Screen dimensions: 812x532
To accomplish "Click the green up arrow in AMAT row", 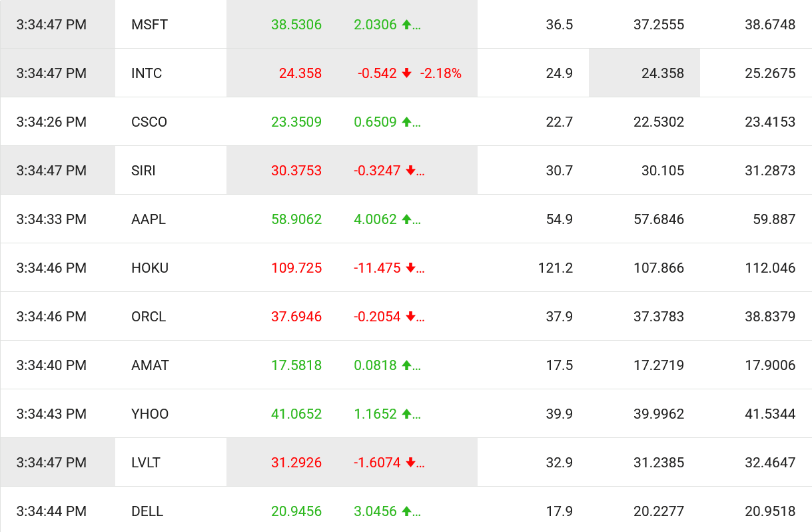I will [x=407, y=365].
